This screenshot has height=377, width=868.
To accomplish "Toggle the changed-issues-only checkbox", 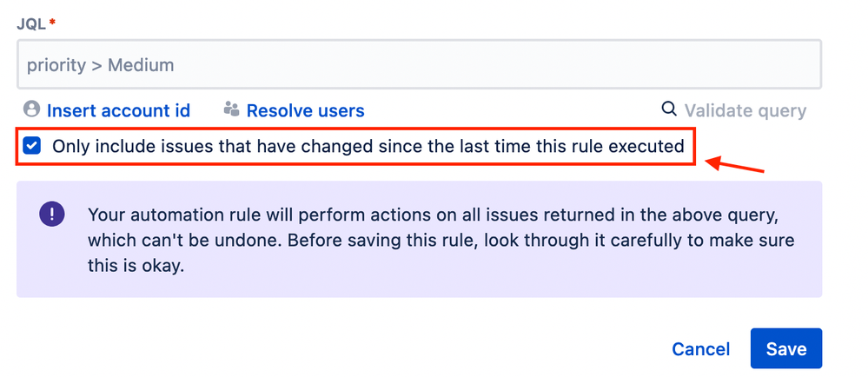I will (x=31, y=147).
